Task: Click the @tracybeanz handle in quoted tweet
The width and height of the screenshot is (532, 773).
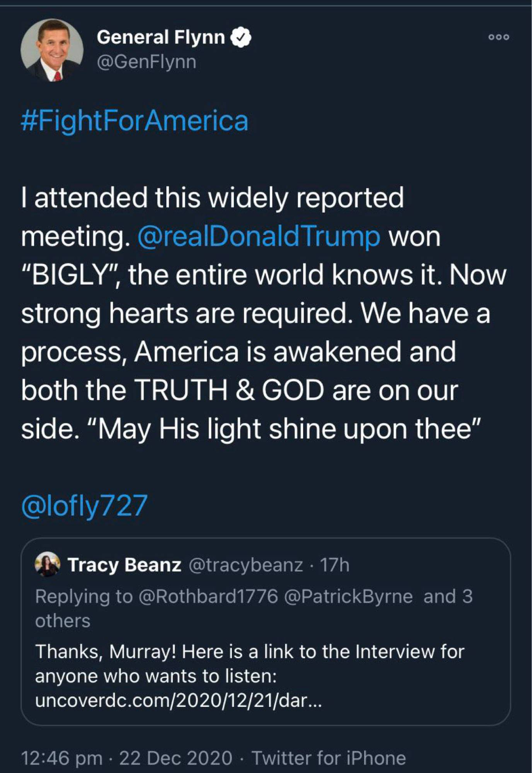Action: tap(245, 565)
